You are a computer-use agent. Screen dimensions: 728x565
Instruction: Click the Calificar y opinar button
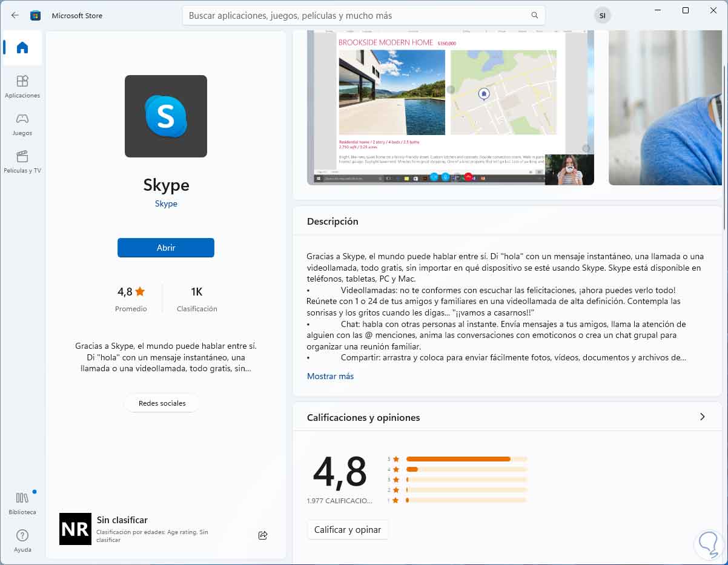click(x=348, y=529)
